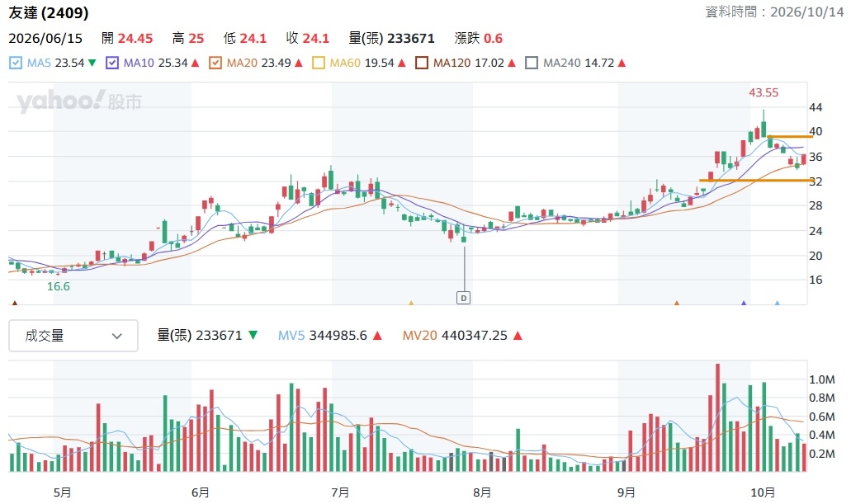Viewport: 851px width, 504px height.
Task: Click the green down arrow beside MA5 23.54
Action: [x=92, y=63]
